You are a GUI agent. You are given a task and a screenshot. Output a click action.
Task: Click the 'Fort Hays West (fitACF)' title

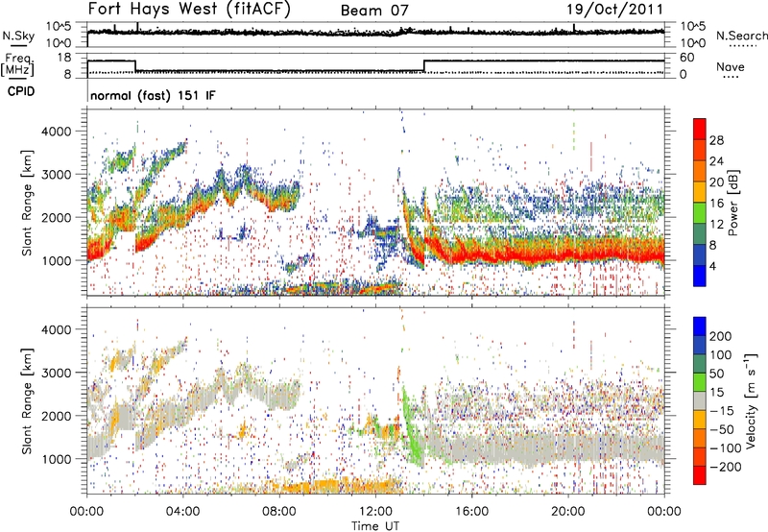coord(189,10)
